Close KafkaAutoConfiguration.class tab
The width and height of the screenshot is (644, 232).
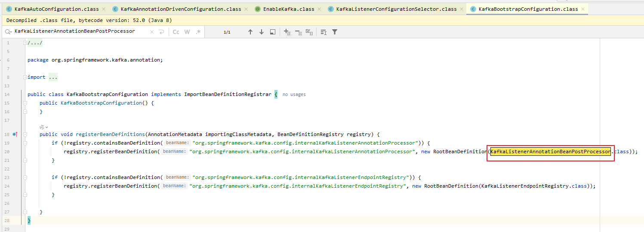pyautogui.click(x=104, y=9)
